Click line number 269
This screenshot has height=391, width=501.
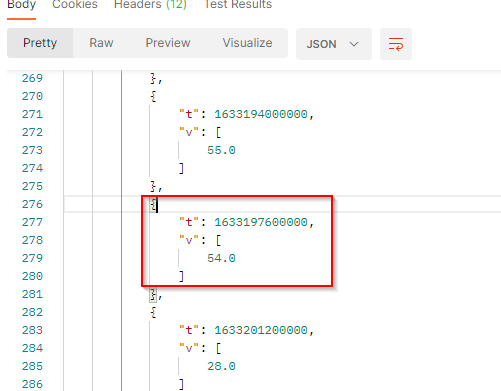pyautogui.click(x=32, y=78)
